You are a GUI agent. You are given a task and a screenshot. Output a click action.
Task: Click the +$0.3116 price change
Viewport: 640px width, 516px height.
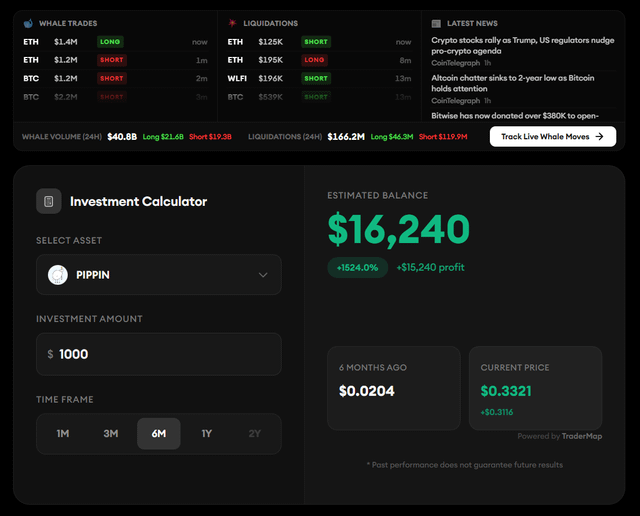click(497, 412)
